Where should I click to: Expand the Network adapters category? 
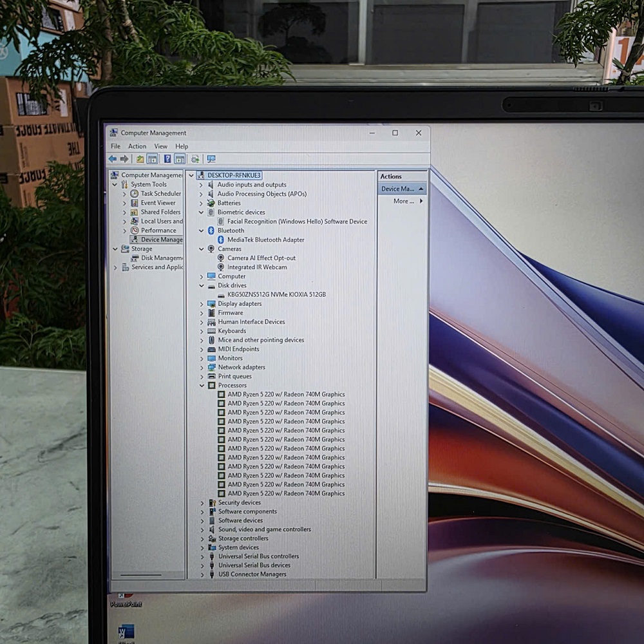[x=202, y=368]
